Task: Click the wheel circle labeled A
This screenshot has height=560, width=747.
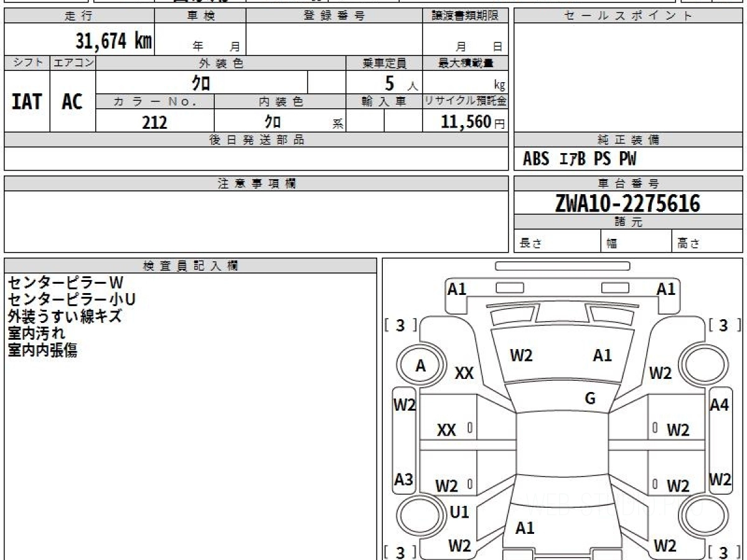Action: pos(421,366)
